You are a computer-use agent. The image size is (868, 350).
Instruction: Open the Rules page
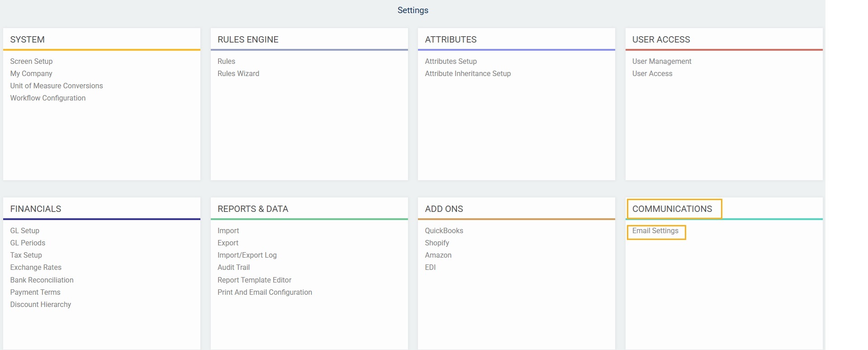226,61
